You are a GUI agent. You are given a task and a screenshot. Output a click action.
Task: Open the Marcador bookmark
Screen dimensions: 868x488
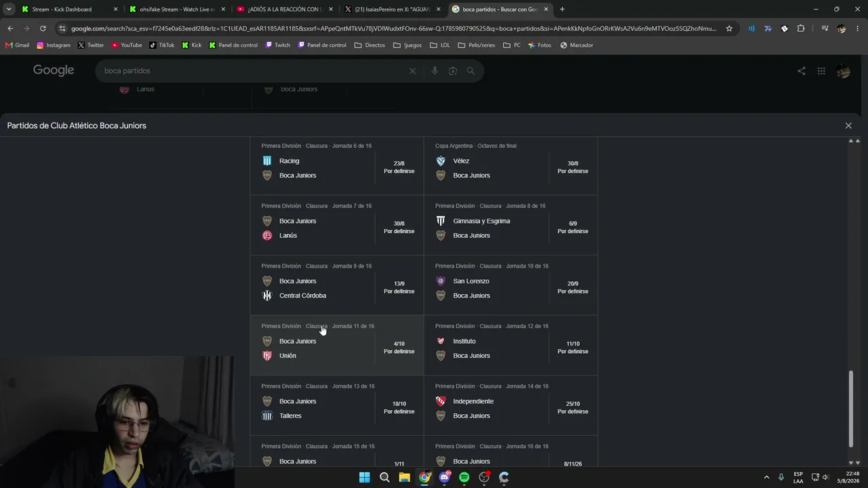click(576, 45)
